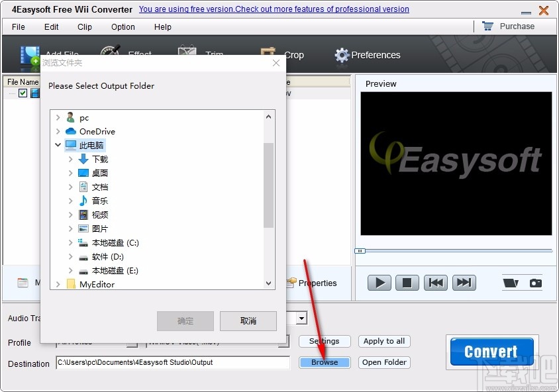Open the Clip menu

point(84,27)
